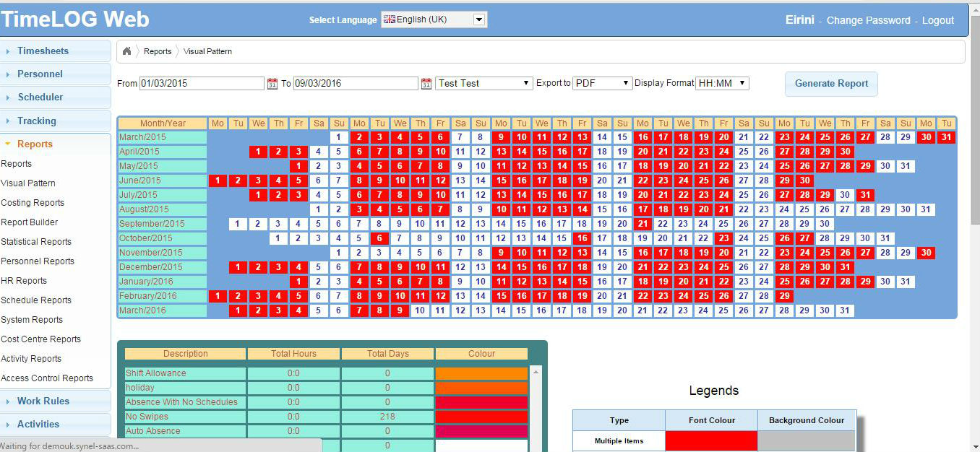Click the Reports breadcrumb link
The width and height of the screenshot is (980, 452).
coord(158,51)
